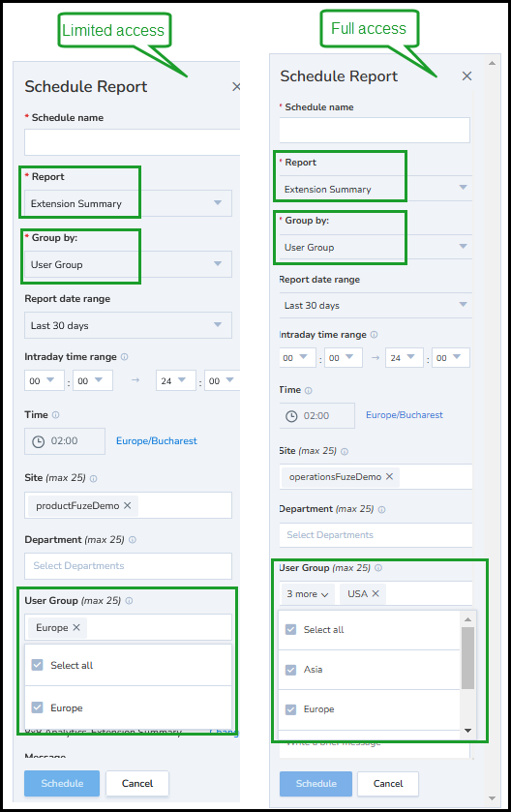Remove the USA user group tag
The image size is (511, 812).
coord(376,593)
